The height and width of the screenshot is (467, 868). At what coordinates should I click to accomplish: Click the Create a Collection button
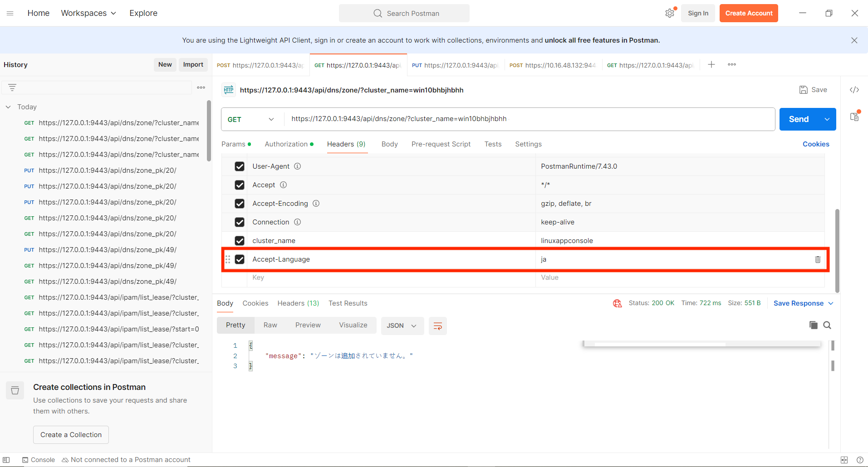[71, 435]
